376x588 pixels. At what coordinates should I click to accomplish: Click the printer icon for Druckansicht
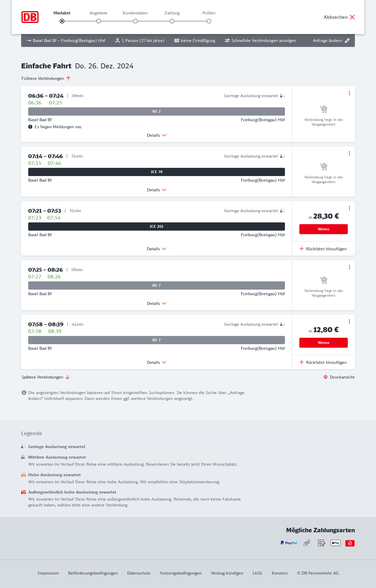[x=325, y=377]
